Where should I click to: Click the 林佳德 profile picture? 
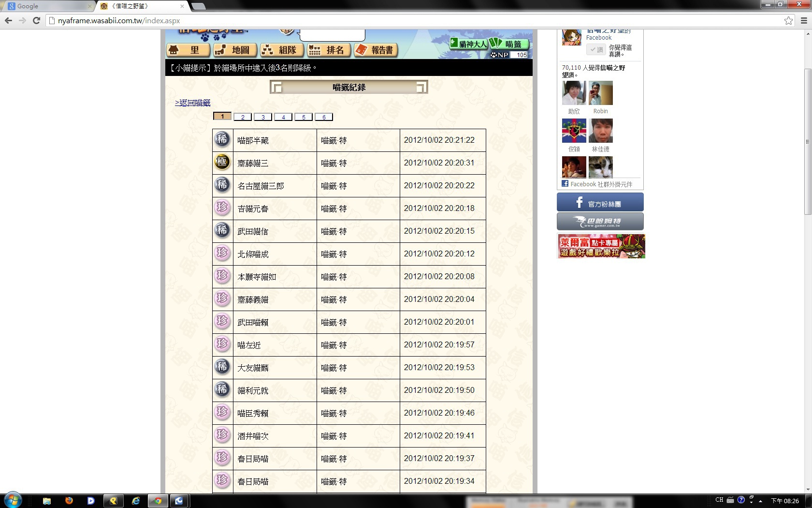click(x=601, y=131)
